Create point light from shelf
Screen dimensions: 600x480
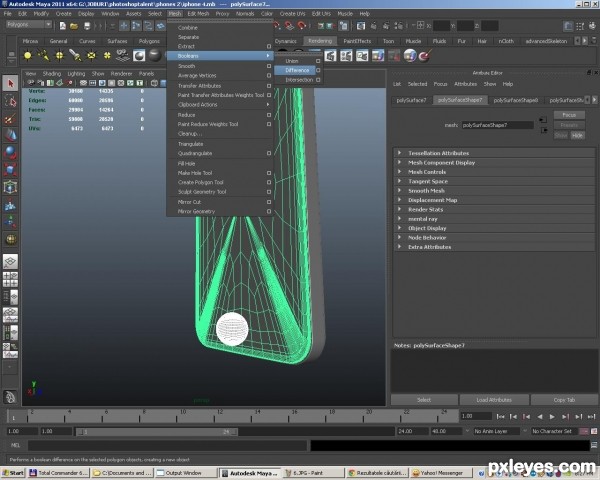[x=59, y=56]
